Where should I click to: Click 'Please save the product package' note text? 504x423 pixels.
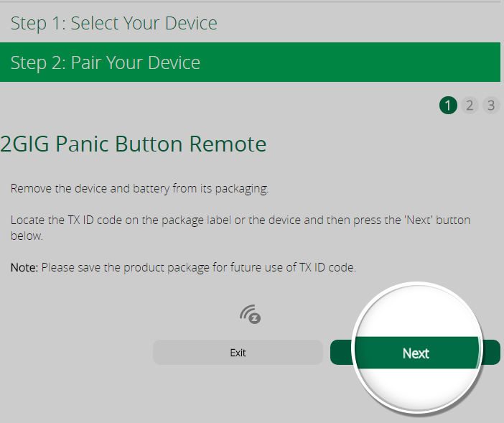tap(199, 268)
